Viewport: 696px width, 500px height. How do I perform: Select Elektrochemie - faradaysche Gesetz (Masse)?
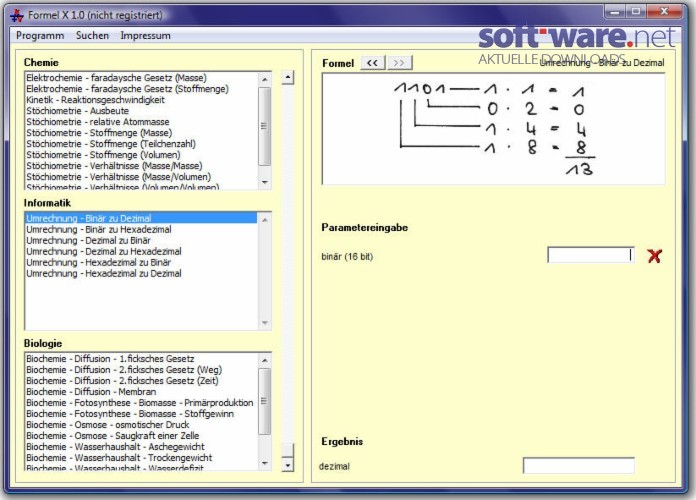(141, 78)
